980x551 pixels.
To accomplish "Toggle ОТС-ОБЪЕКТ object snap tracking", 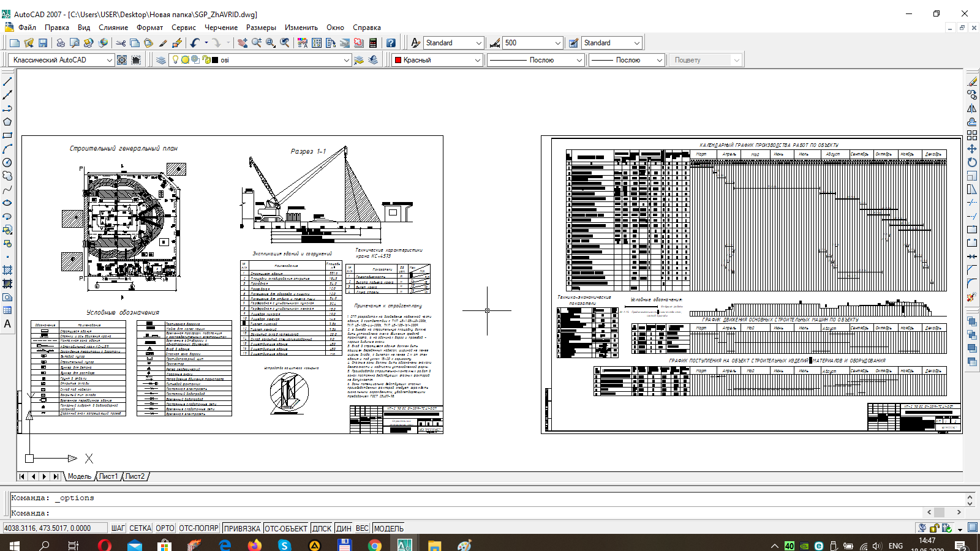I will (287, 528).
